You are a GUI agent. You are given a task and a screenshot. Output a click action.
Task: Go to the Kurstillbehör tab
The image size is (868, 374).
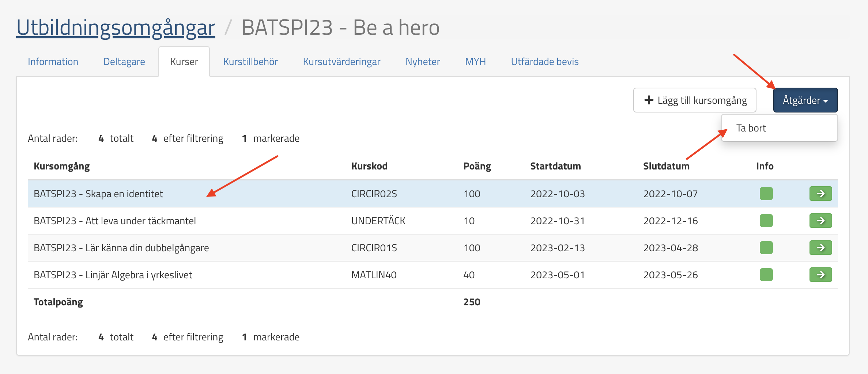point(250,62)
